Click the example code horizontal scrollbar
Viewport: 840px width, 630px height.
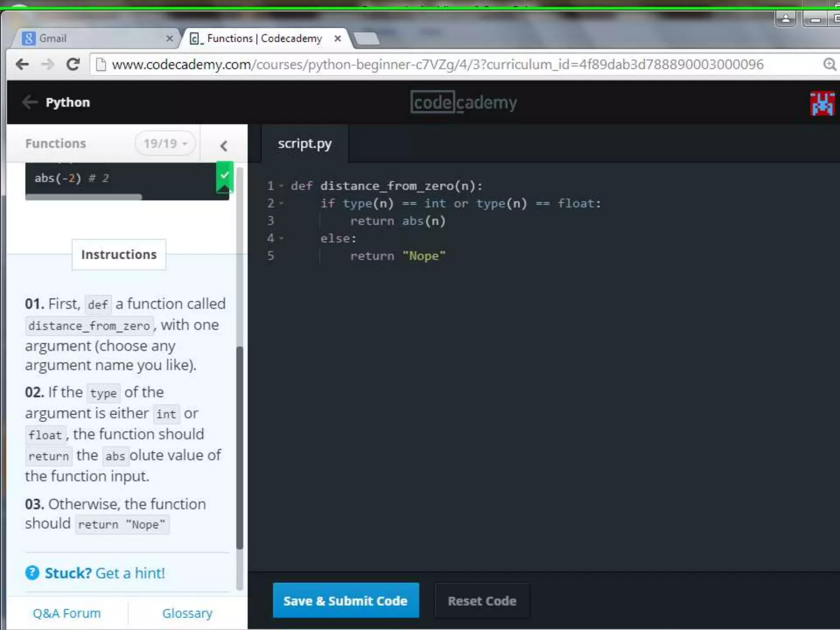pos(84,197)
